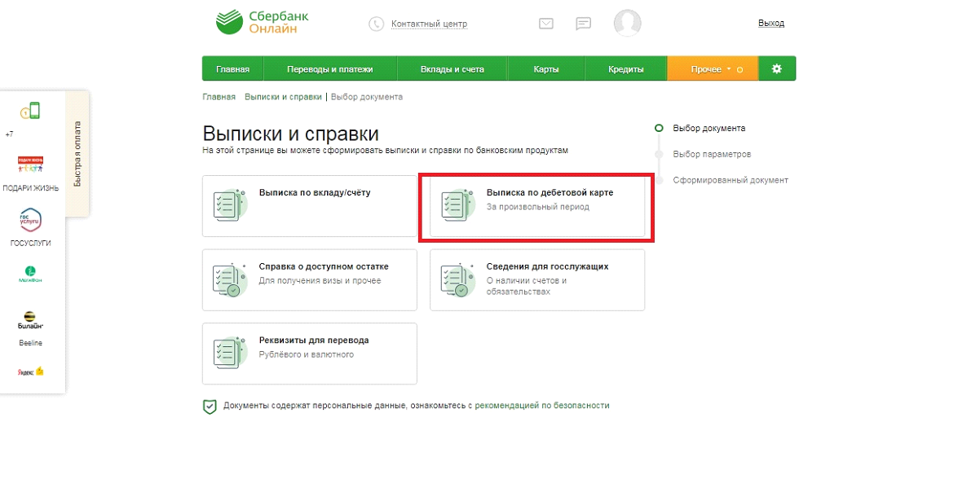The image size is (980, 501).
Task: Open the chat bubble icon
Action: pyautogui.click(x=583, y=24)
